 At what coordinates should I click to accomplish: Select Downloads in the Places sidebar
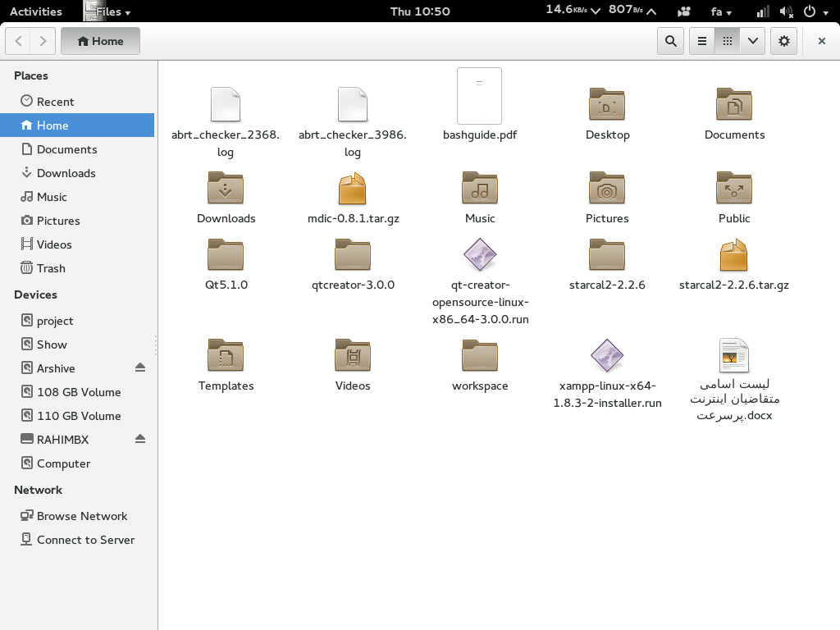pyautogui.click(x=66, y=173)
